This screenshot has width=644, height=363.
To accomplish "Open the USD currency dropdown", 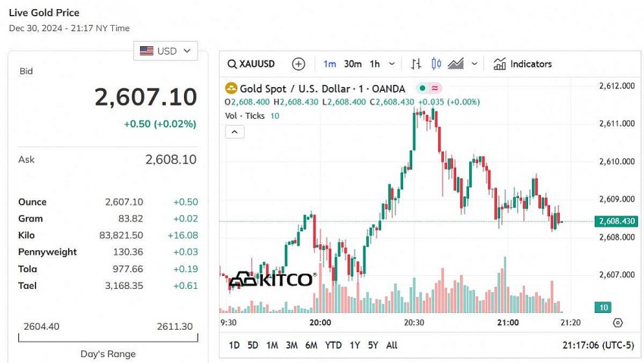I will [166, 51].
